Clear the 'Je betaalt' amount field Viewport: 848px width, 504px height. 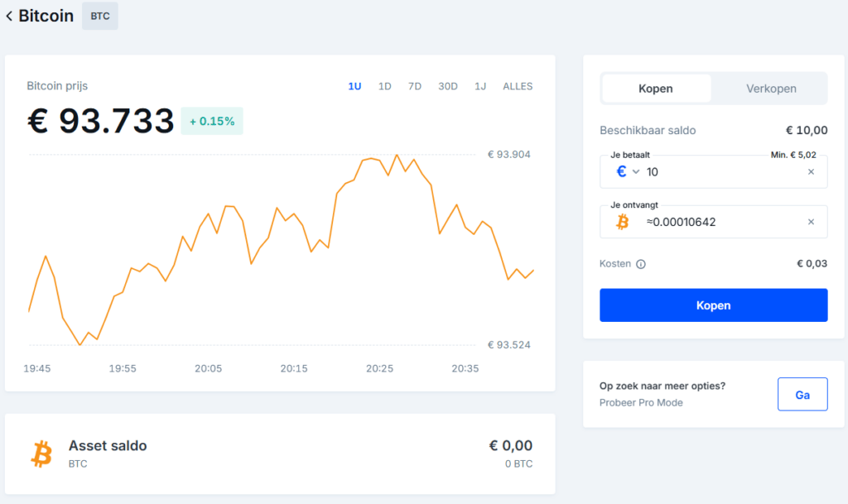coord(811,171)
